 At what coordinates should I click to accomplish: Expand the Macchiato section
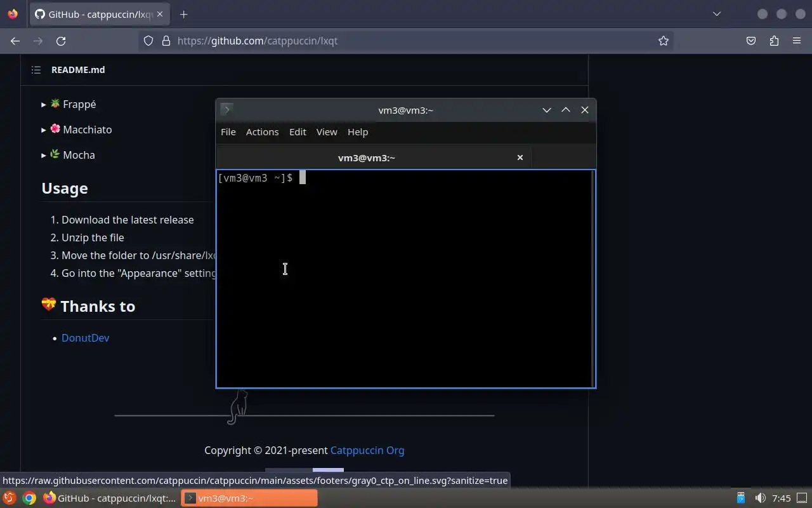[76, 130]
